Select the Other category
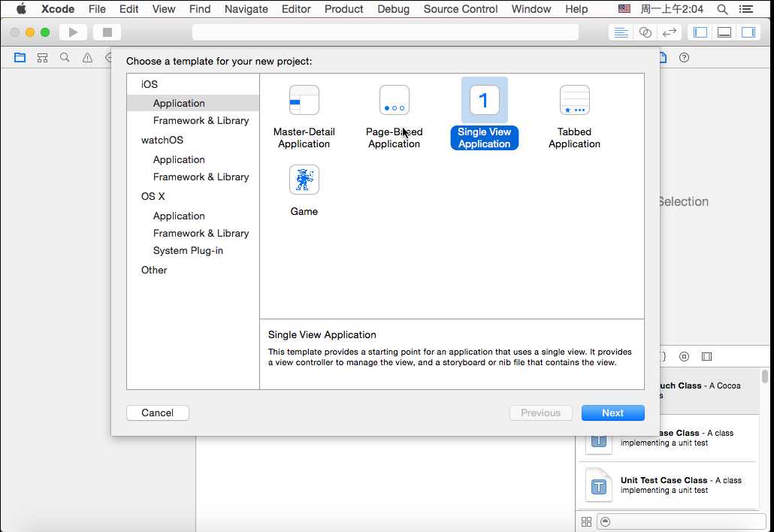 point(154,270)
